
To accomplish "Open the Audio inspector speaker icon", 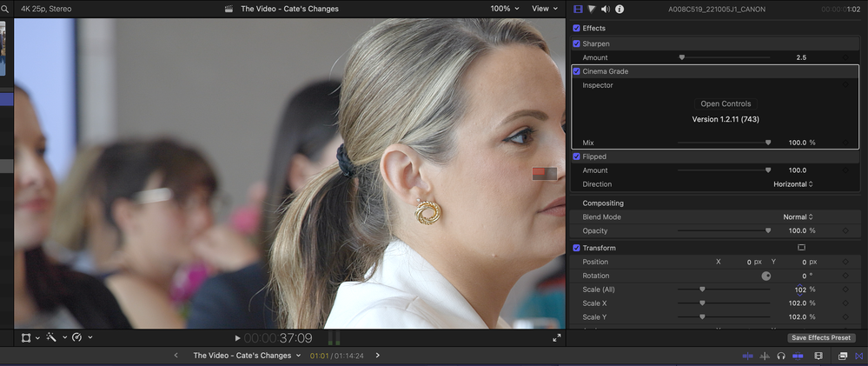I will pos(606,9).
